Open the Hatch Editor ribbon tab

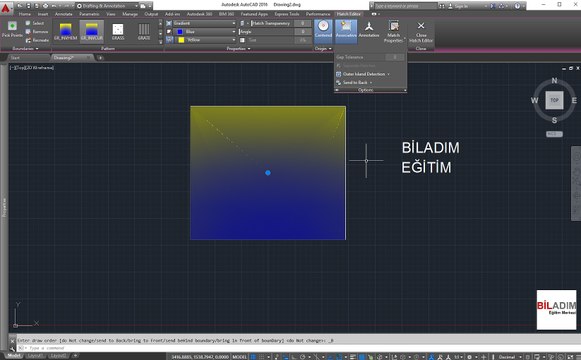[348, 14]
